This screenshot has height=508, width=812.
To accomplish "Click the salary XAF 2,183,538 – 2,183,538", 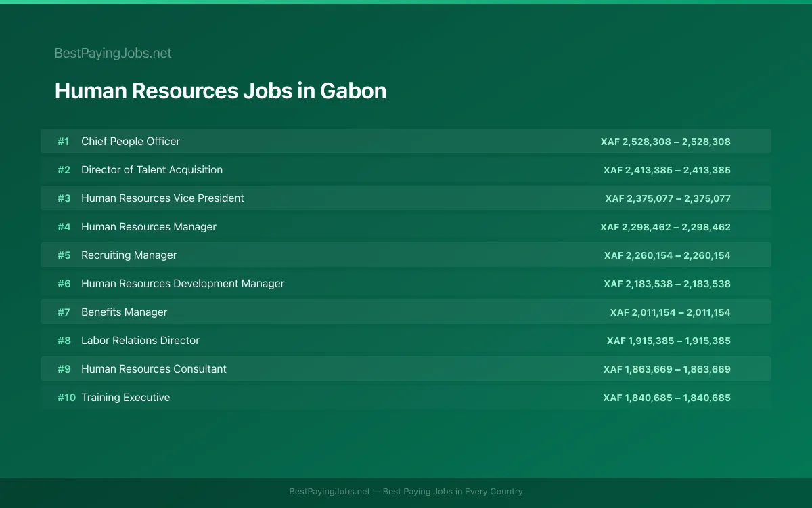I will pos(667,284).
